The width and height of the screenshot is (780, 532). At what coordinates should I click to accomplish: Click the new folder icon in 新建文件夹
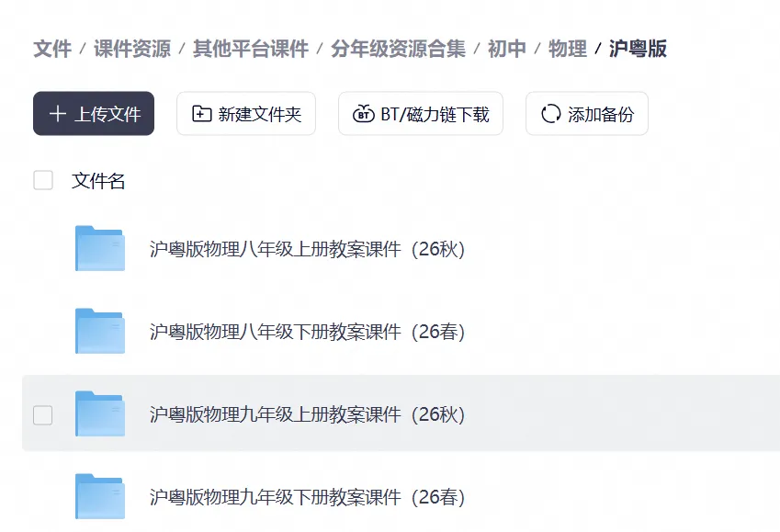[x=201, y=113]
